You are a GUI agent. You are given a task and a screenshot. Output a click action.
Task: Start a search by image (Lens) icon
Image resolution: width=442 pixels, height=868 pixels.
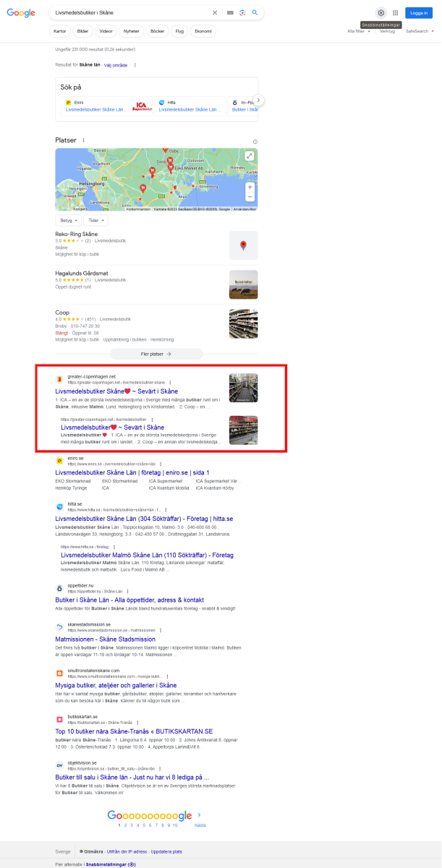coord(242,12)
